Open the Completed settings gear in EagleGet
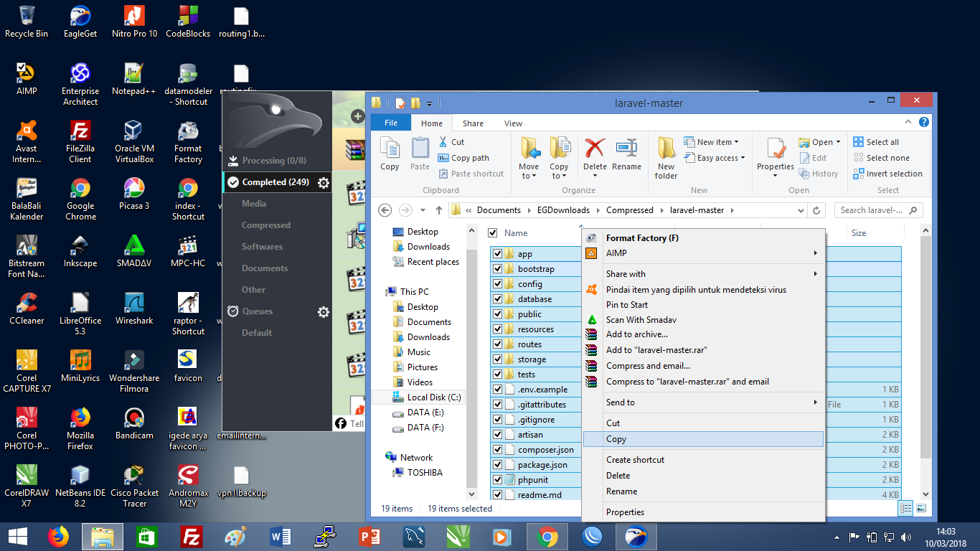 324,183
